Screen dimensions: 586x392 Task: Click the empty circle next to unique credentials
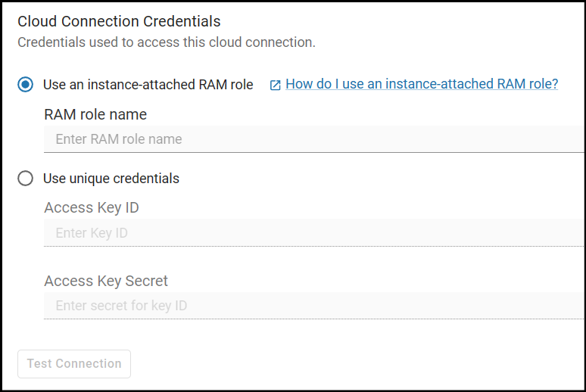point(26,179)
